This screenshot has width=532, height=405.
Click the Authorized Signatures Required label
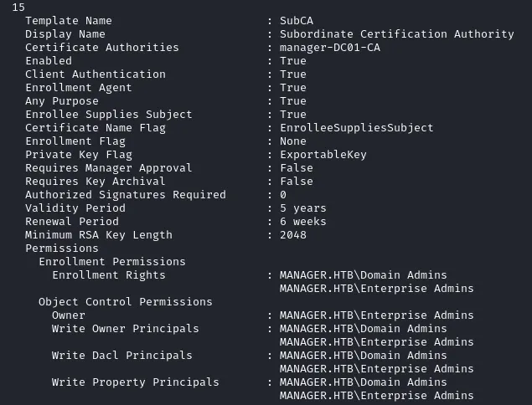pyautogui.click(x=126, y=195)
